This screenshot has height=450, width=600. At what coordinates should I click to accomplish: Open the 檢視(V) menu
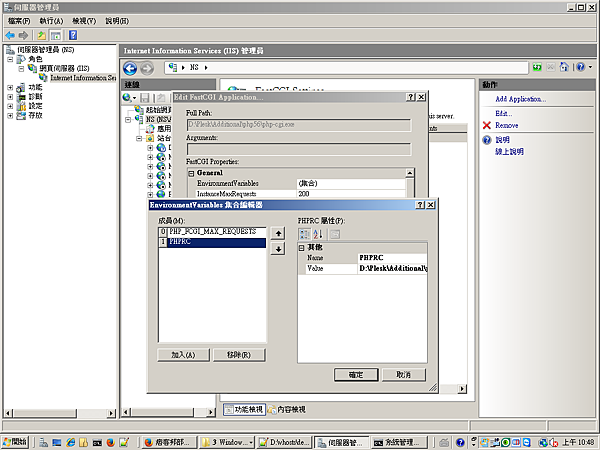click(x=85, y=20)
